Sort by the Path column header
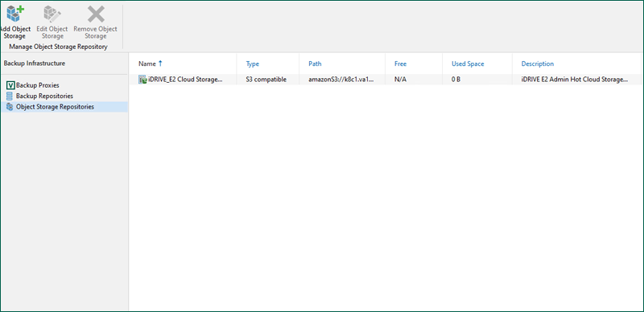Viewport: 644px width, 312px height. point(315,64)
